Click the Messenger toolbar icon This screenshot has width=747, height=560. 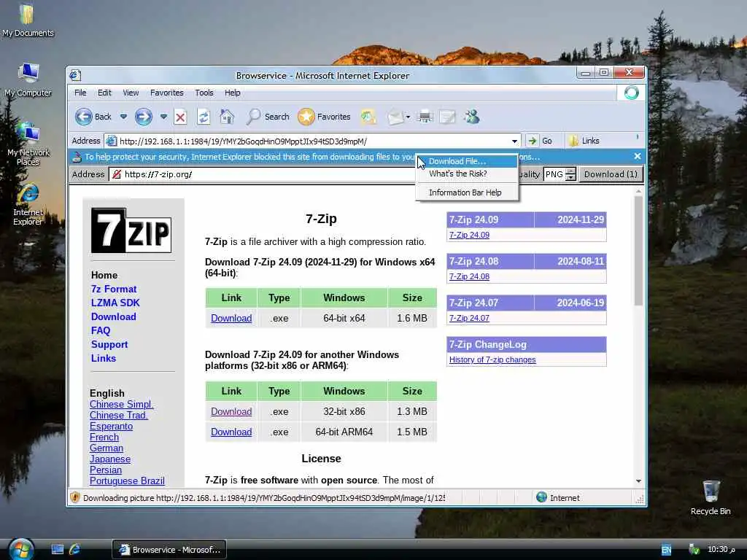[472, 117]
